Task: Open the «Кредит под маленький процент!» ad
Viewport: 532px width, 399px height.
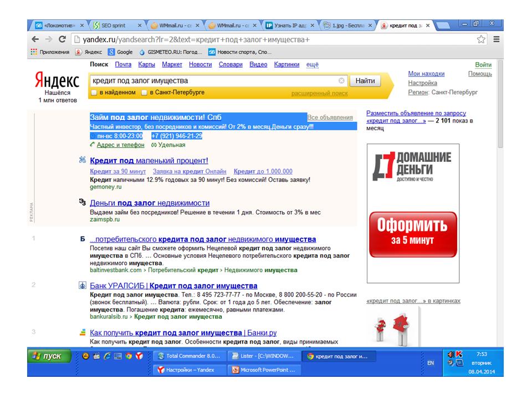Action: click(149, 161)
